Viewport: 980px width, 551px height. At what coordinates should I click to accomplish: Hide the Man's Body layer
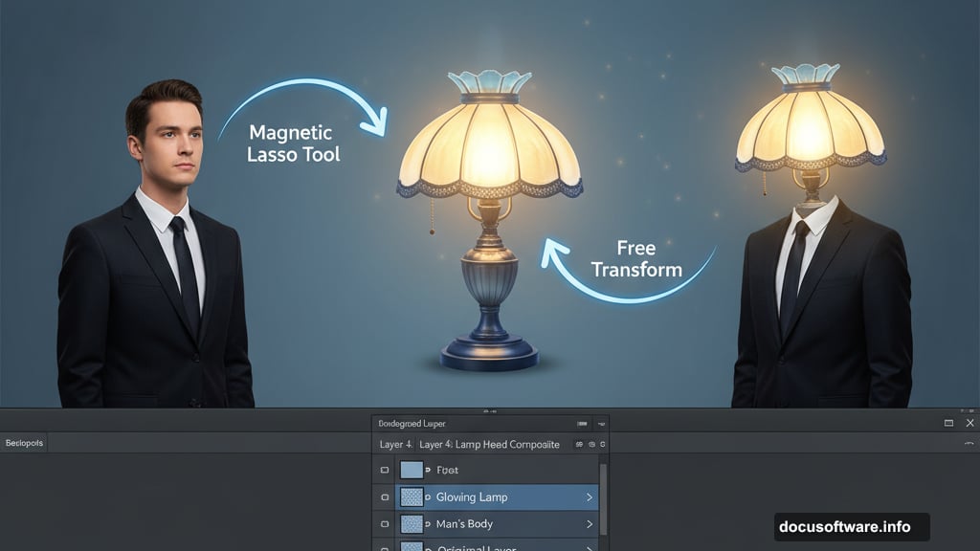[384, 523]
